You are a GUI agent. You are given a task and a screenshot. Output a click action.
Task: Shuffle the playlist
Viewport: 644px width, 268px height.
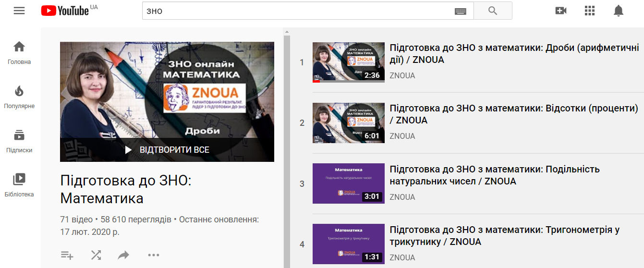[x=96, y=255]
